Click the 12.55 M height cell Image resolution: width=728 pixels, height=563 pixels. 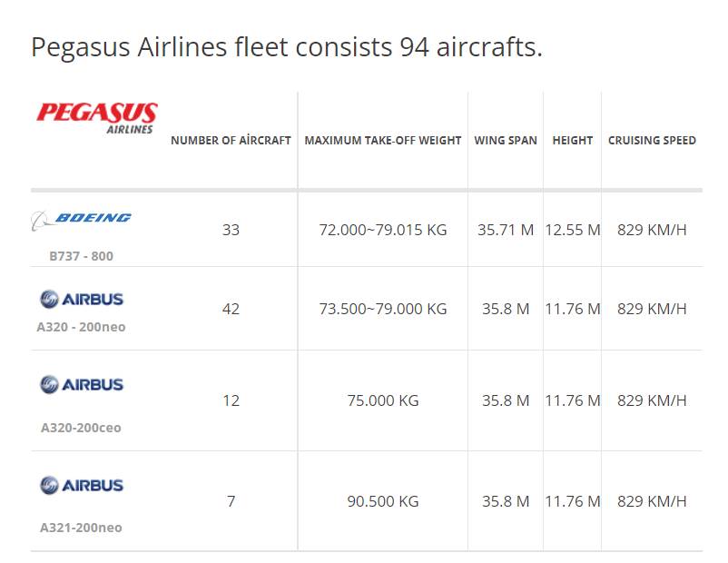tap(573, 230)
